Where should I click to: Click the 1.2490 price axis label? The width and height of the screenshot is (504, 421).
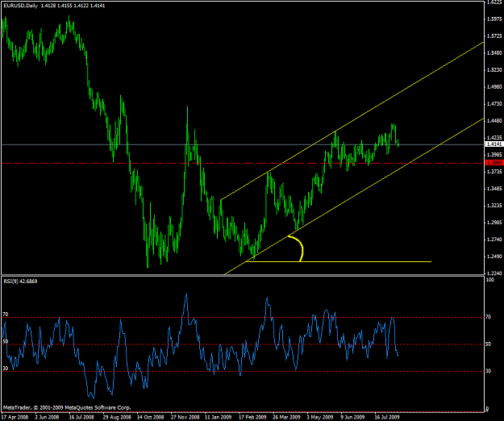494,256
